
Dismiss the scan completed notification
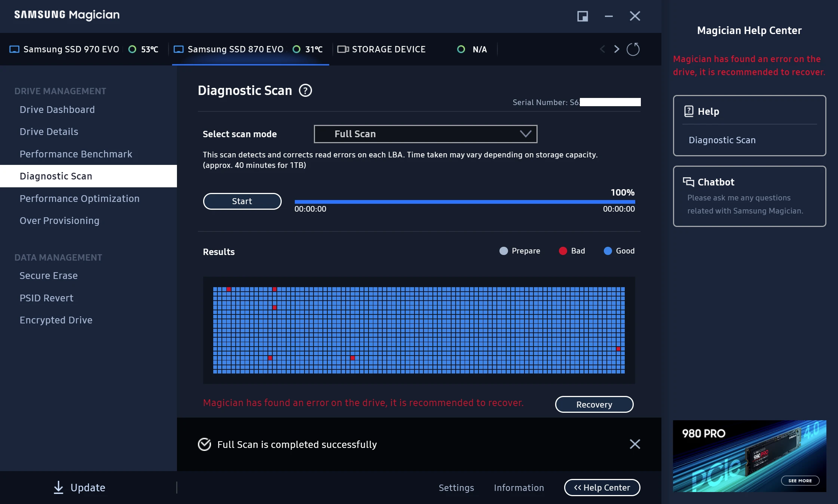pyautogui.click(x=635, y=444)
